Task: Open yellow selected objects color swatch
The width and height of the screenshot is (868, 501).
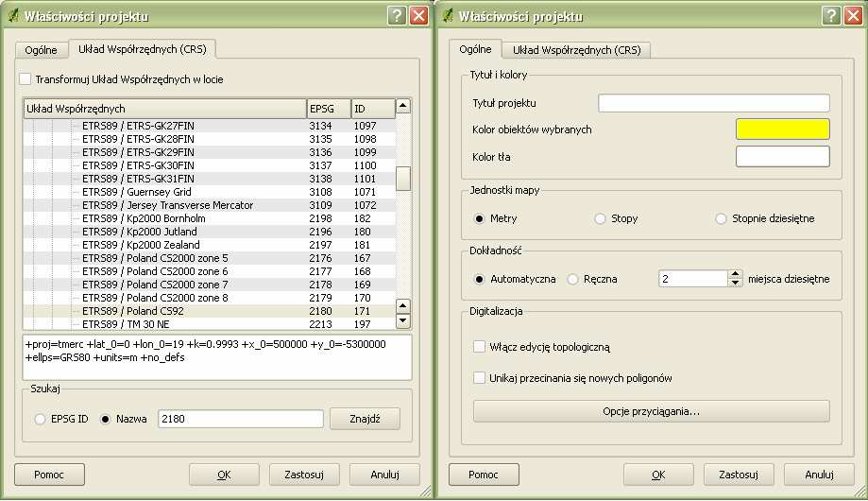Action: (x=783, y=130)
